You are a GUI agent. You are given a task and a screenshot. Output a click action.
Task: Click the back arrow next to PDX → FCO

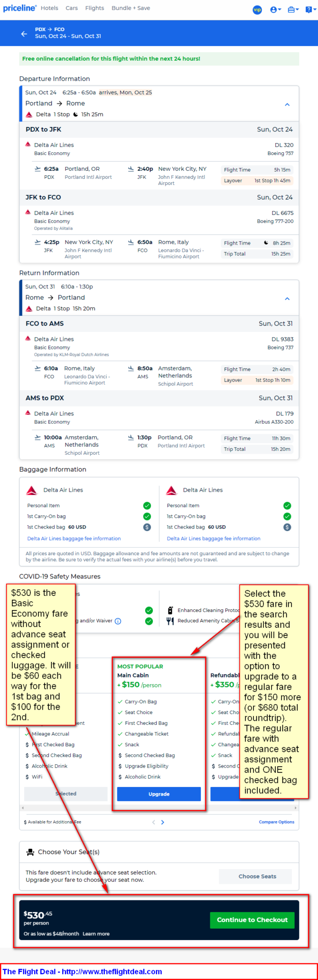pyautogui.click(x=24, y=34)
